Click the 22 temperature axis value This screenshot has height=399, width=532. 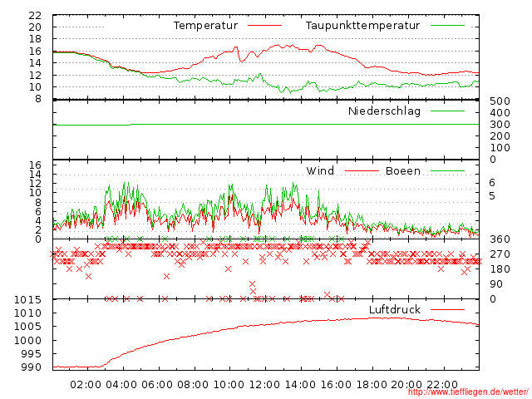[x=35, y=16]
